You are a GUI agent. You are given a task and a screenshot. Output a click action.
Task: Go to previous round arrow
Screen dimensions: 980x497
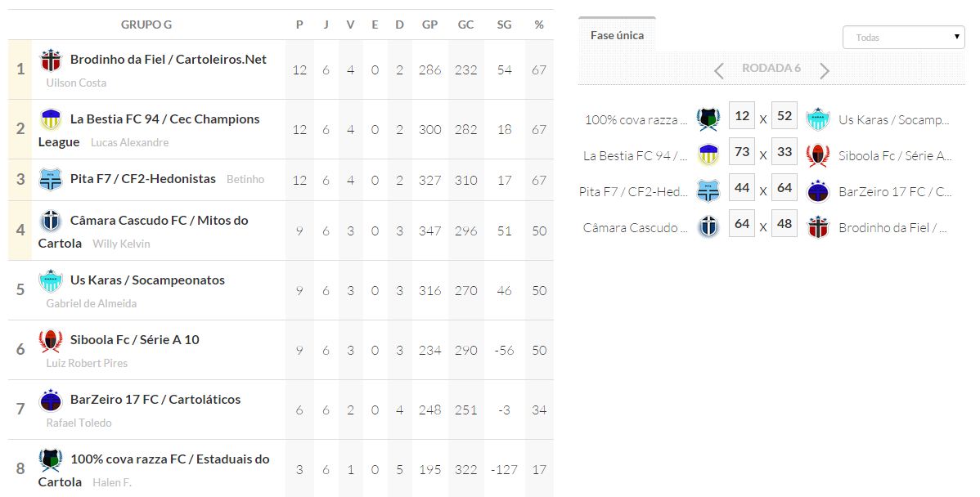point(719,71)
